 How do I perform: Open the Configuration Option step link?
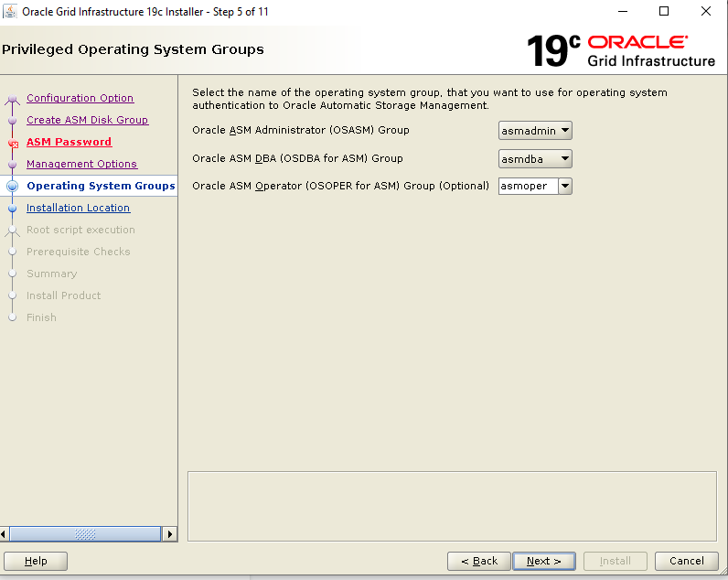click(80, 98)
